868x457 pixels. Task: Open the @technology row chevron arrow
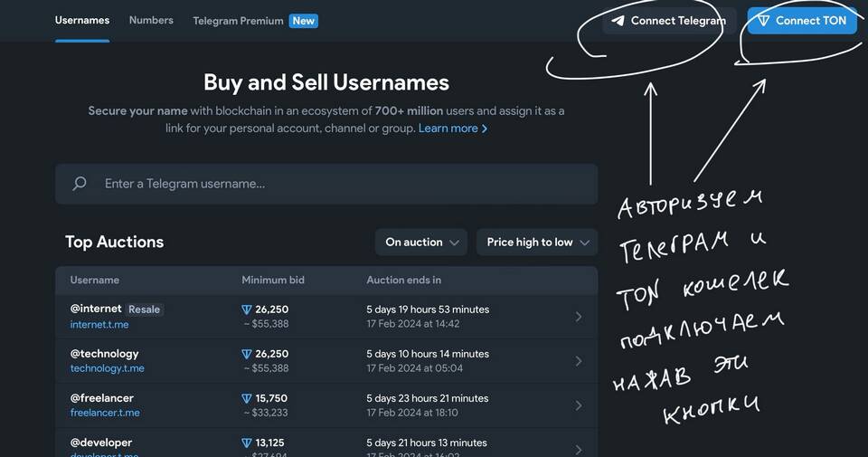tap(579, 361)
